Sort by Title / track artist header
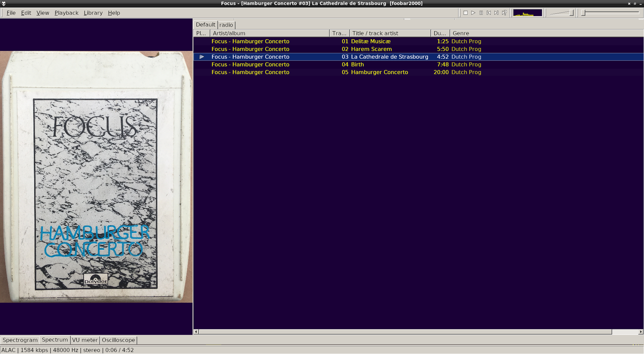This screenshot has width=644, height=354. click(x=390, y=33)
